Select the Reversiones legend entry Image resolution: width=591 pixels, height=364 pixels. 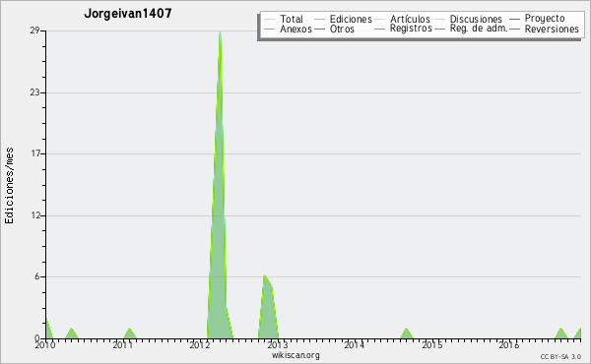552,30
